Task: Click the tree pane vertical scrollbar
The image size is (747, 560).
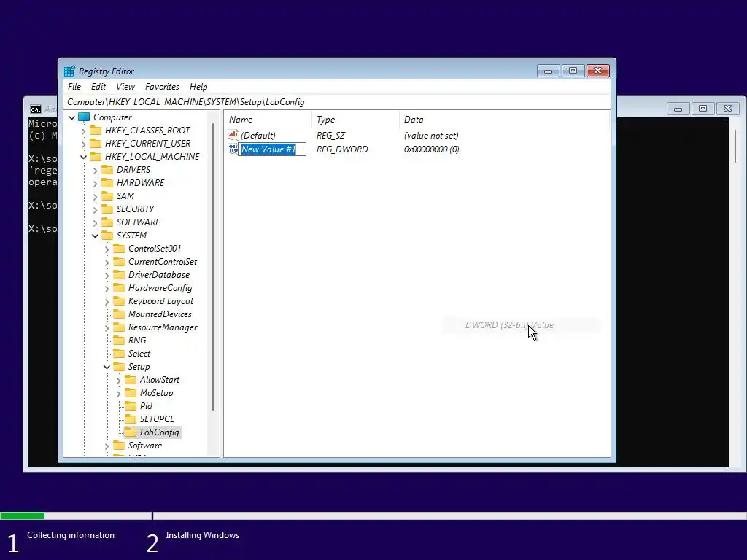Action: coord(212,267)
